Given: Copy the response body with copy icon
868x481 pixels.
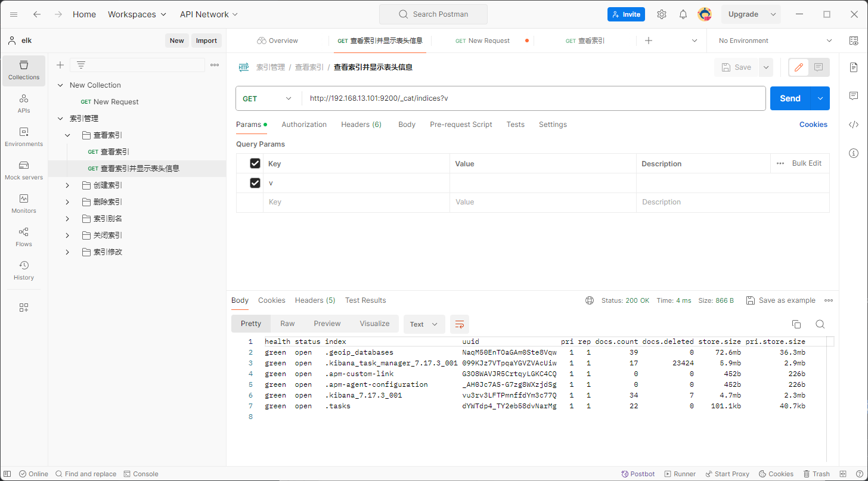Looking at the screenshot, I should [796, 324].
